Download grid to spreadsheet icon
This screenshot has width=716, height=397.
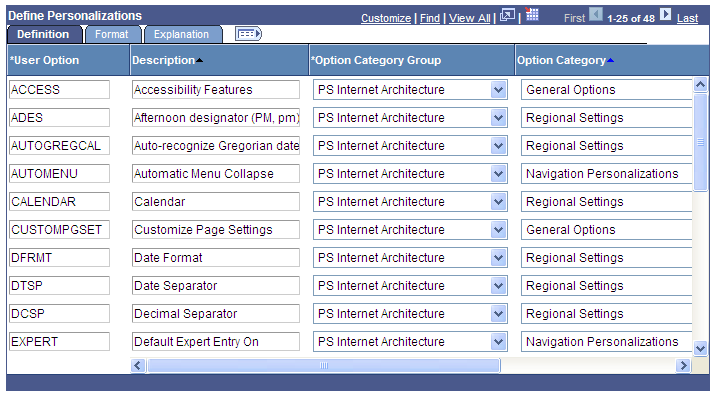click(532, 15)
